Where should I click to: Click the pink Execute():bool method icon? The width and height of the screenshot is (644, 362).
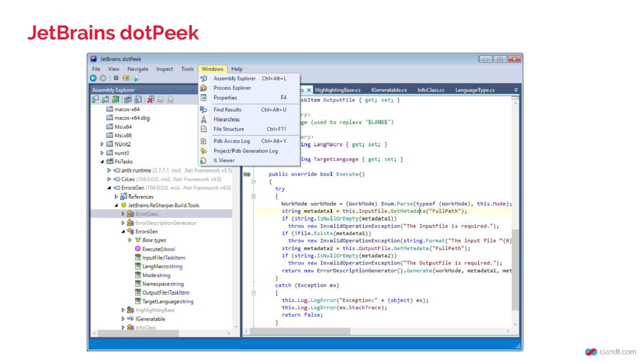click(x=138, y=249)
